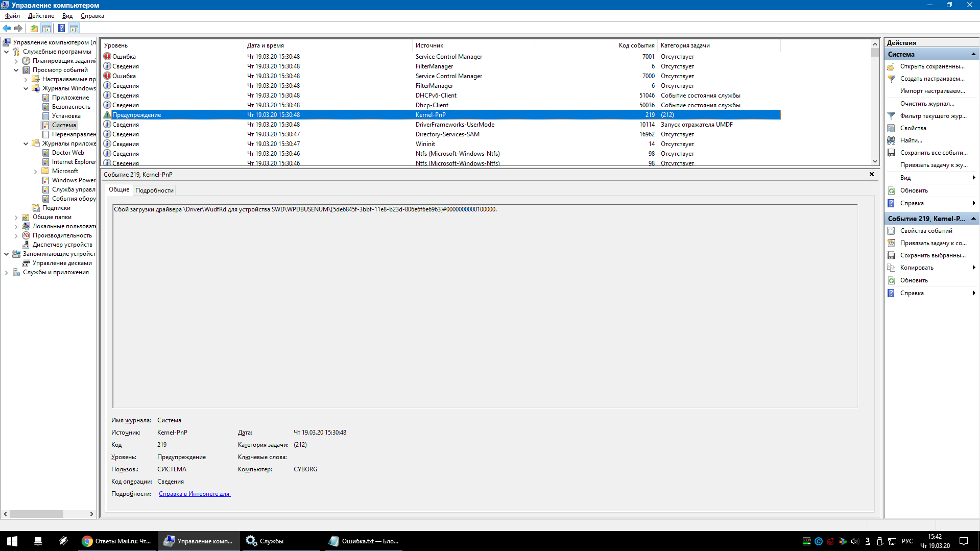Expand Microsoft logs folder node
Screen dimensions: 980x551
(x=35, y=172)
